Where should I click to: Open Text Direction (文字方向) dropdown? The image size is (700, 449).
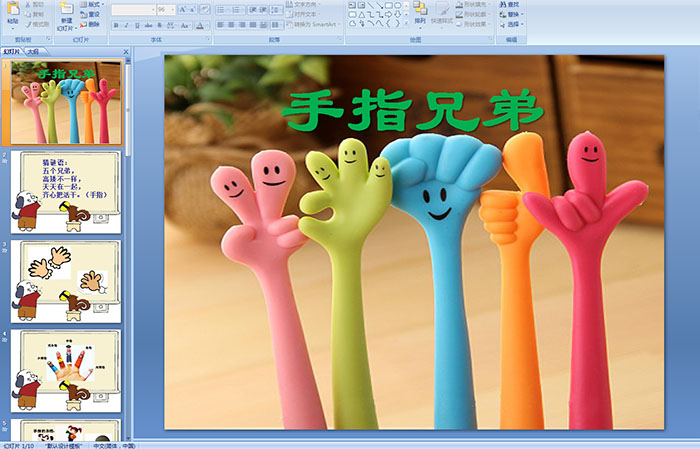pos(303,4)
